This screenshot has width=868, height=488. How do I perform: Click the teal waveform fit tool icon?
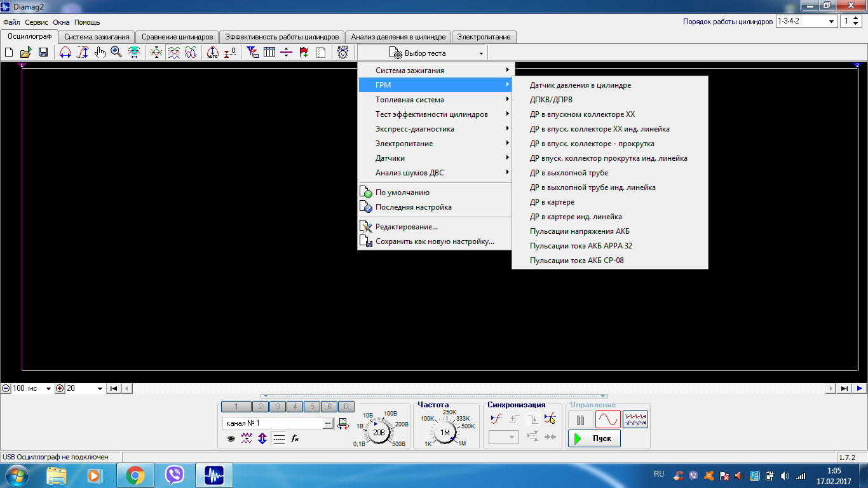pyautogui.click(x=134, y=53)
